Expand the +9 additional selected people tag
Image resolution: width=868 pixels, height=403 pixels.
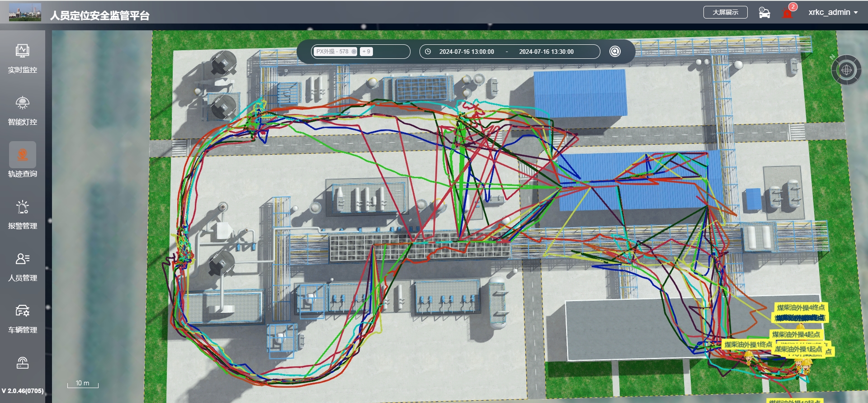coord(366,52)
